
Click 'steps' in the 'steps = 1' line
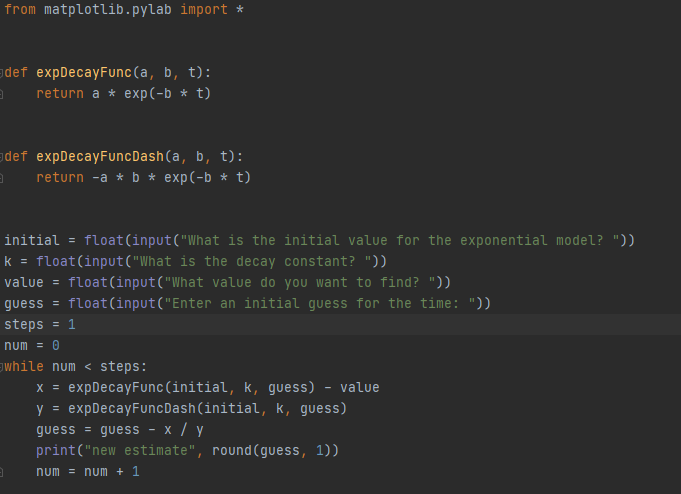point(24,325)
